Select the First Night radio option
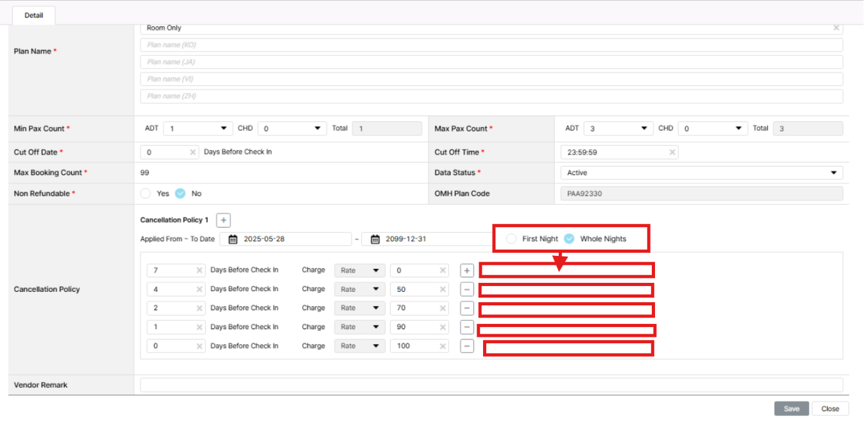Image resolution: width=868 pixels, height=424 pixels. point(511,239)
